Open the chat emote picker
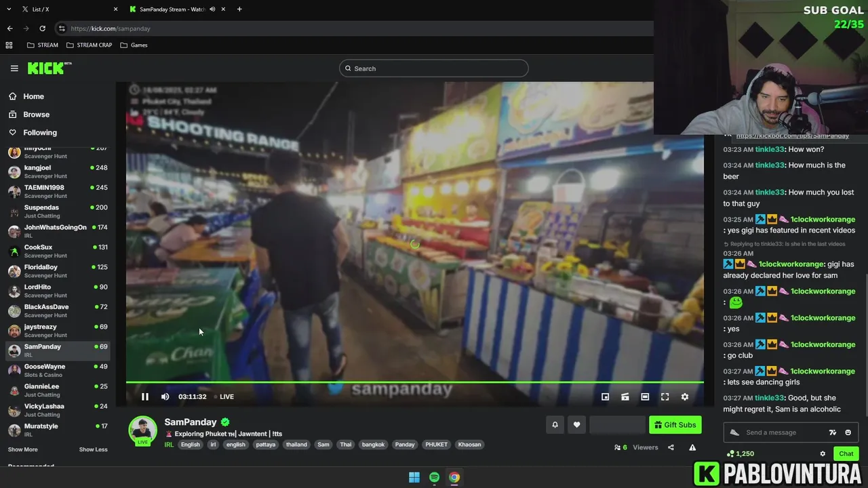Image resolution: width=868 pixels, height=488 pixels. tap(848, 432)
